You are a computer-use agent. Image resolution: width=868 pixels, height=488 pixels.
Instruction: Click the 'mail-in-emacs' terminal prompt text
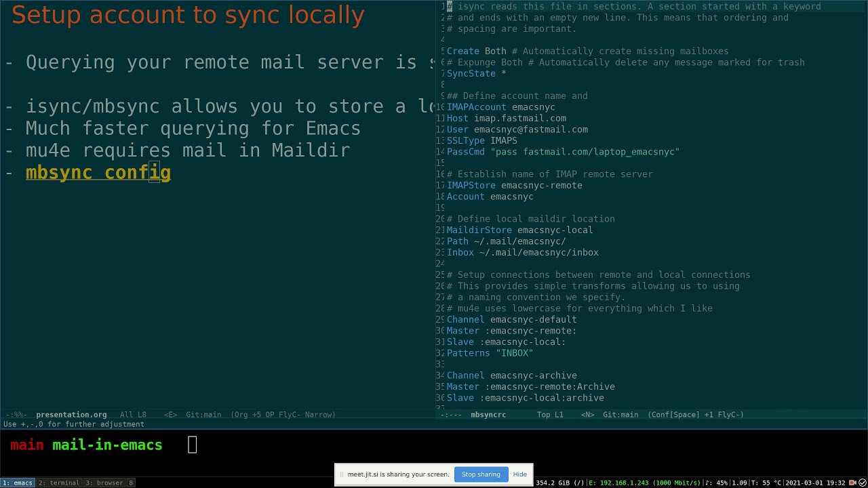pos(107,445)
